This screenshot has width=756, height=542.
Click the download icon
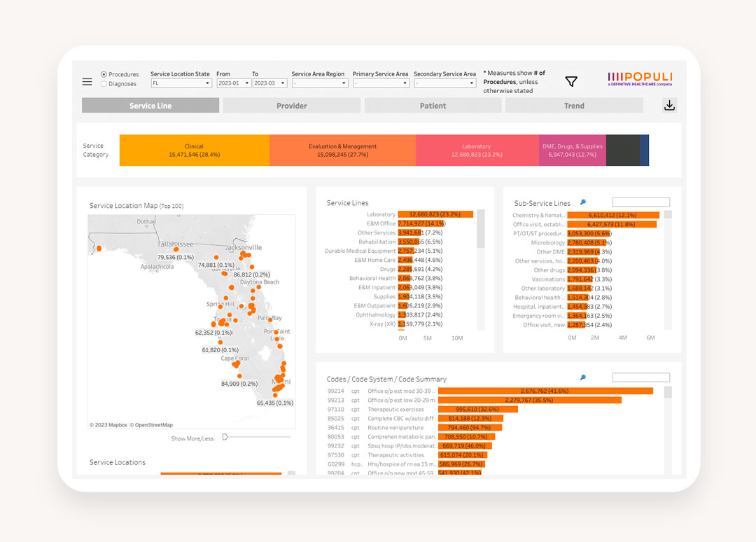tap(669, 105)
